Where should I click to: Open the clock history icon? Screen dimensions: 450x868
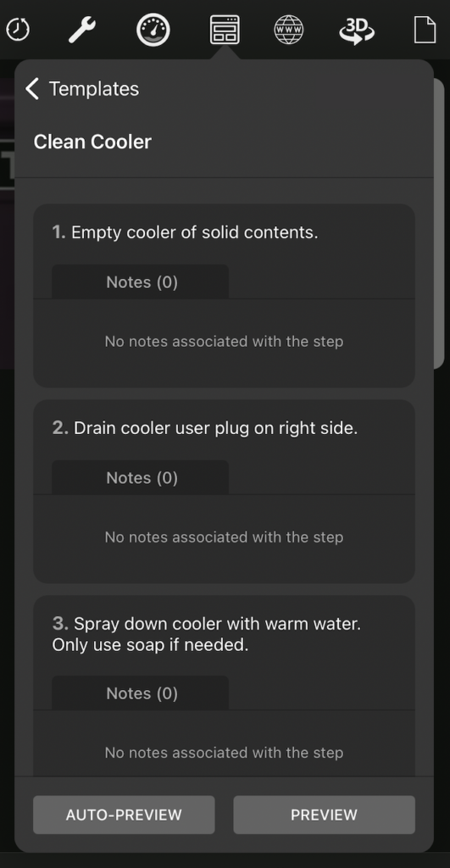18,30
